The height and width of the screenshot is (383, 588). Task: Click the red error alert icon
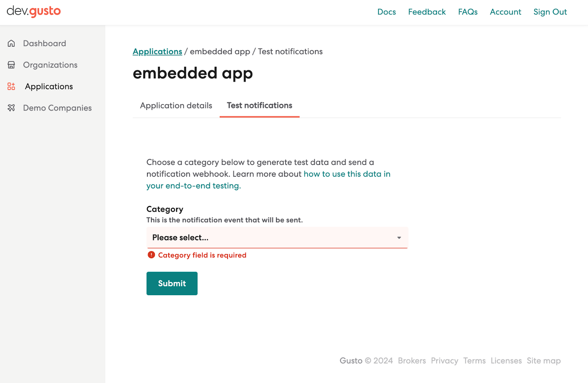point(151,255)
